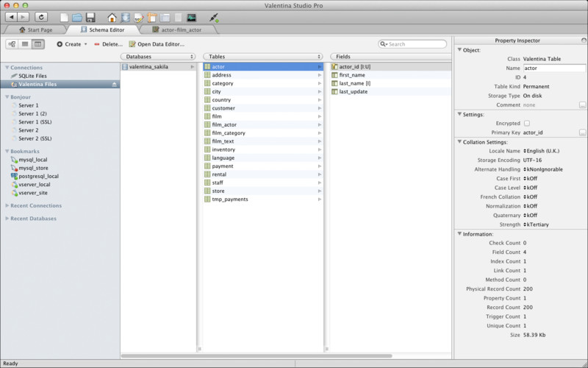The width and height of the screenshot is (588, 368).
Task: Click the New document icon
Action: (x=65, y=17)
